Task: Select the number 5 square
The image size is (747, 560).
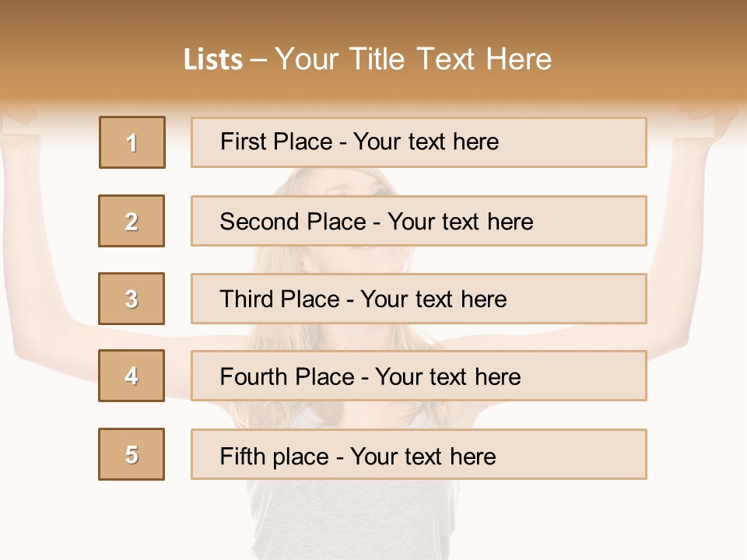Action: [132, 454]
